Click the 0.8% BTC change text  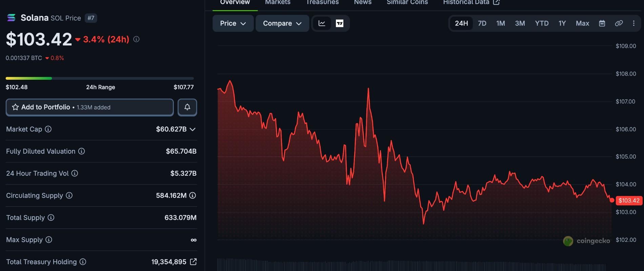coord(57,58)
